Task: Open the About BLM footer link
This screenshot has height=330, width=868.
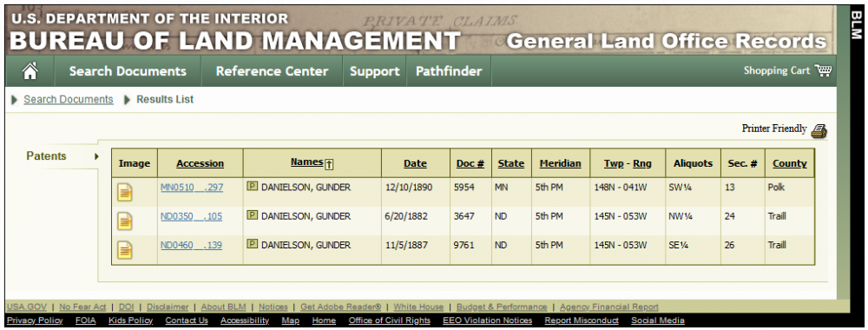Action: [x=224, y=307]
